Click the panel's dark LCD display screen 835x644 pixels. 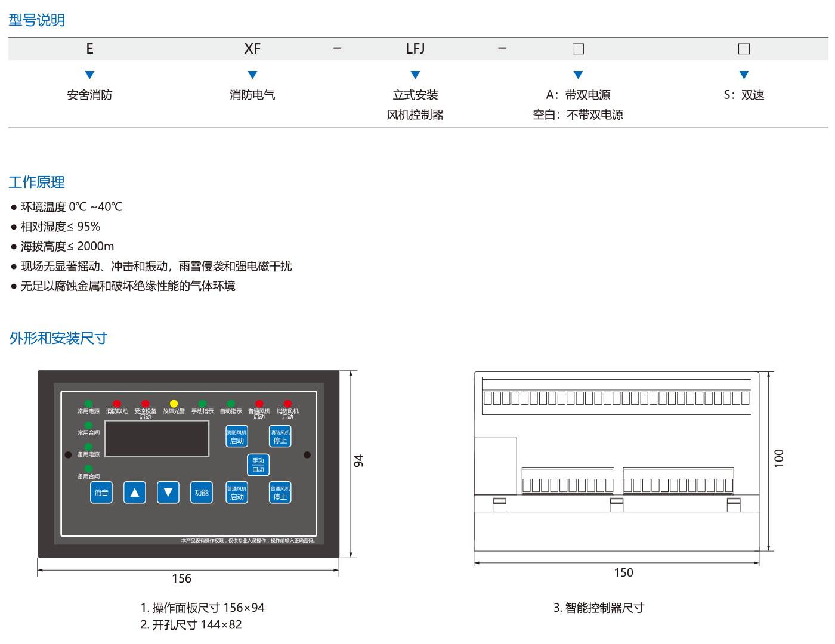(157, 439)
